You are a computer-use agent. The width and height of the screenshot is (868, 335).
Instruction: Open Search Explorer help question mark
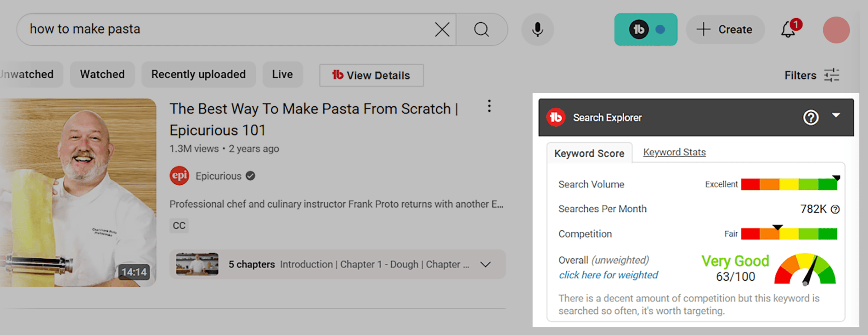(x=811, y=118)
